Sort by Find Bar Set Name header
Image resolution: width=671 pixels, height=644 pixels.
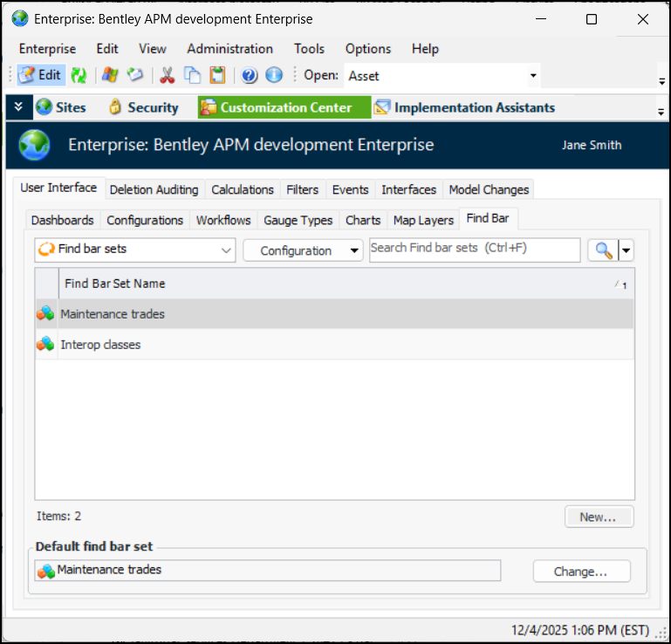coord(346,284)
